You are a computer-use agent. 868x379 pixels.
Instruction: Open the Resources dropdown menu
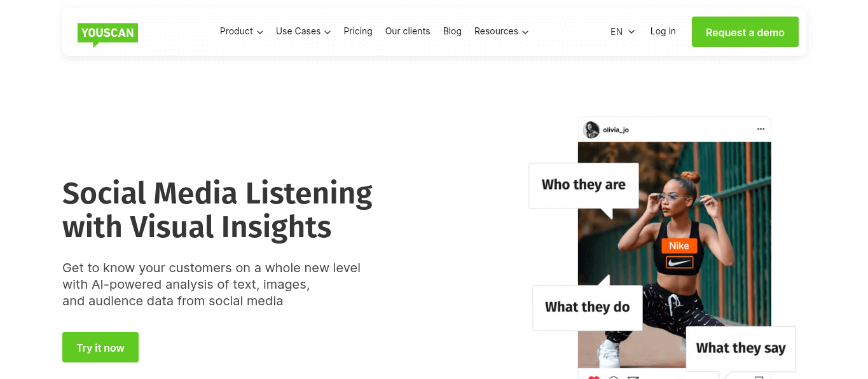point(502,32)
